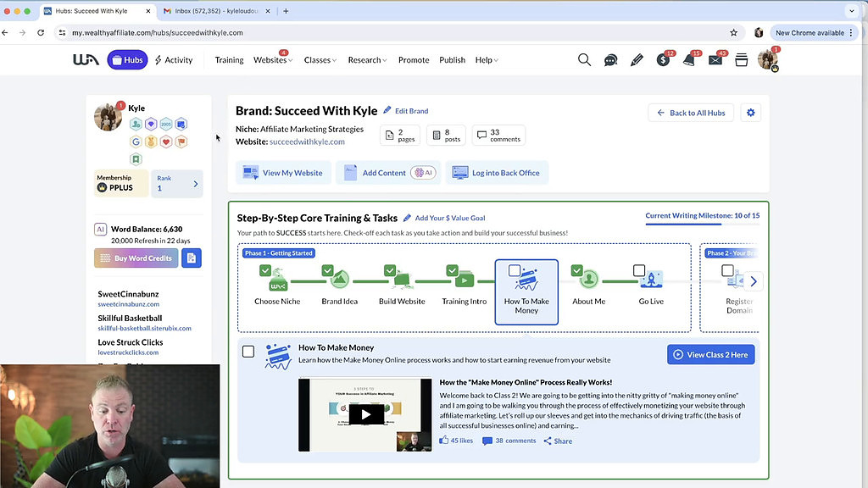Click the heart badge icon under Kyle
Viewport: 868px width, 488px height.
(166, 141)
